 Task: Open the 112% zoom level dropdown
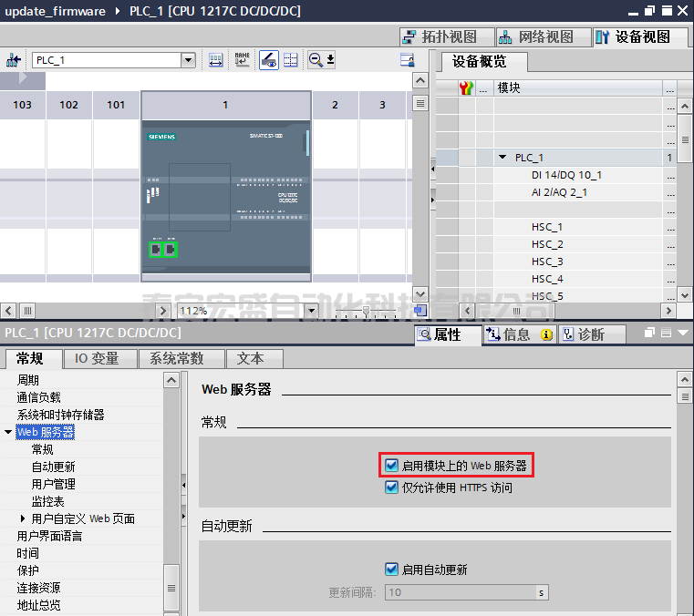310,311
